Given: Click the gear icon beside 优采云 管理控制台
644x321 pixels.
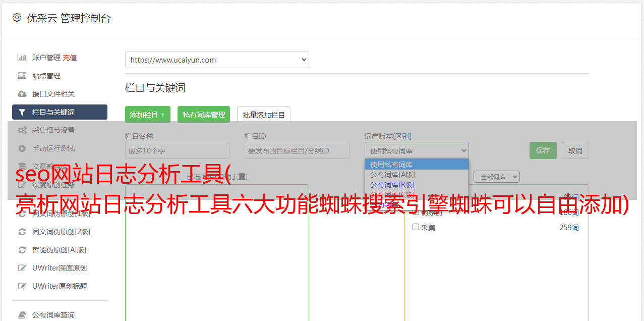Looking at the screenshot, I should (x=17, y=18).
